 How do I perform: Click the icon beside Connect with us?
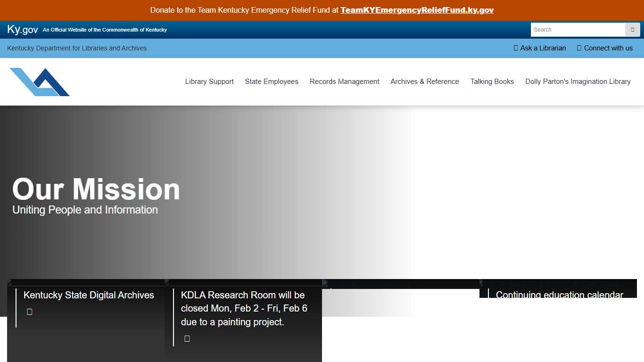[x=579, y=48]
